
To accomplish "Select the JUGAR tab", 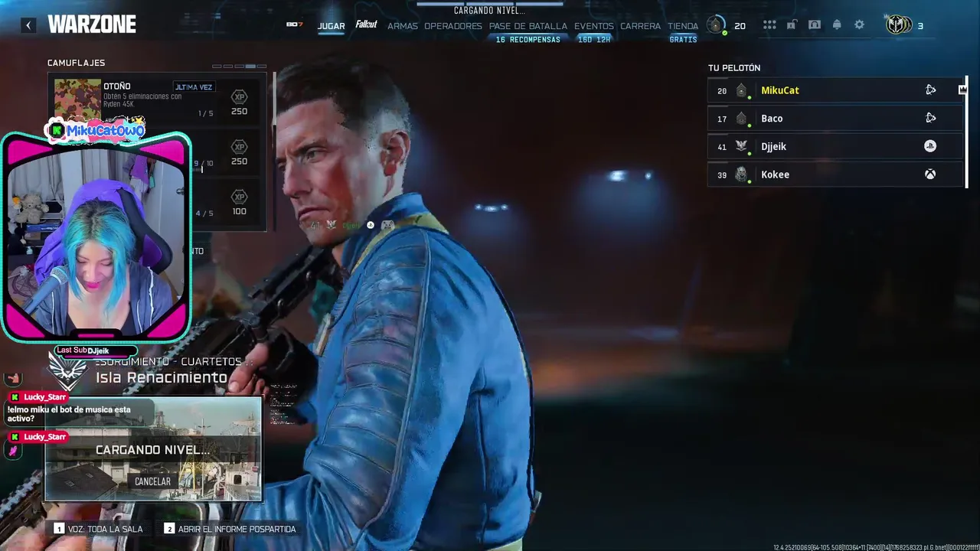I will click(x=332, y=26).
